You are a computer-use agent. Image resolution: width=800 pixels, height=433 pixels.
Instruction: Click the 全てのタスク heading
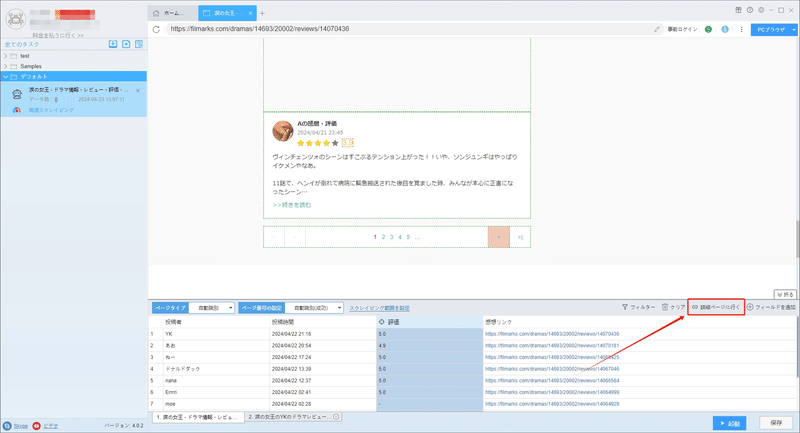(22, 44)
